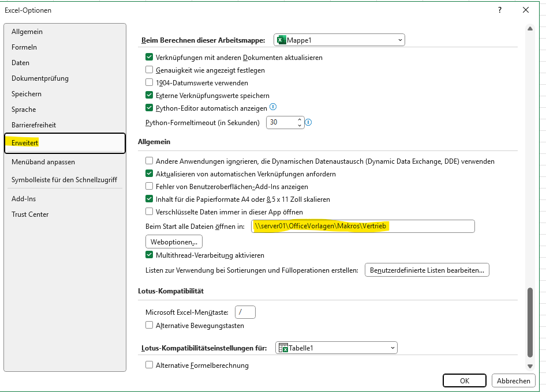The height and width of the screenshot is (392, 546).
Task: Toggle Python-Editor automatisch anzeigen checkbox
Action: click(149, 108)
